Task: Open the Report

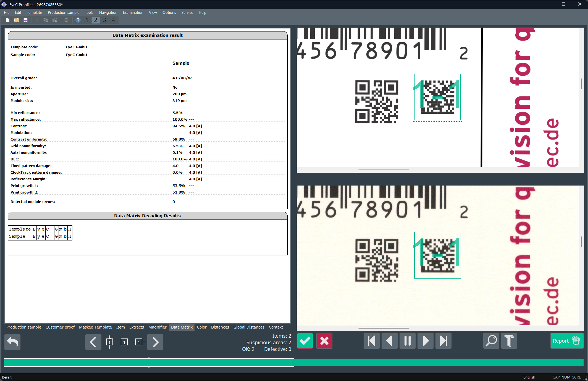Action: tap(567, 341)
